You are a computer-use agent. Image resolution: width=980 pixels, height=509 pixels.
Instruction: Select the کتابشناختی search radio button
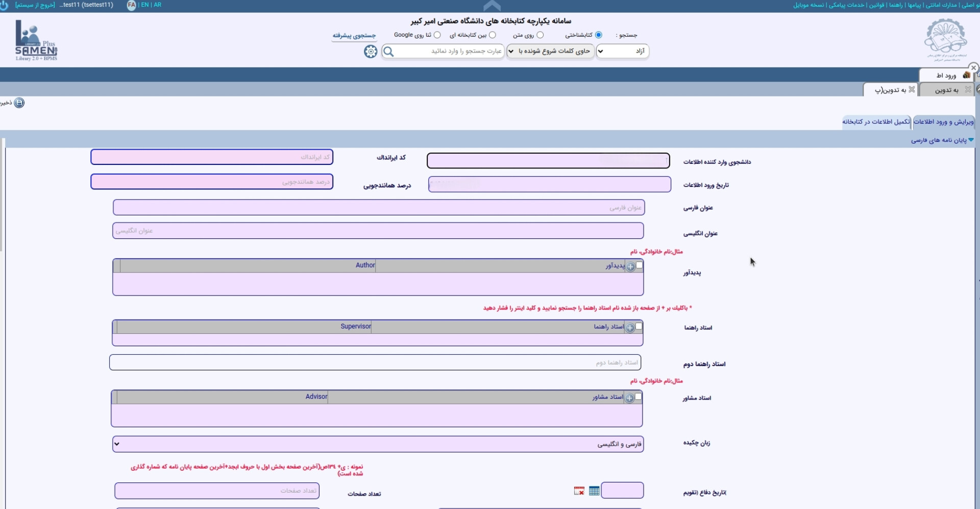(599, 35)
